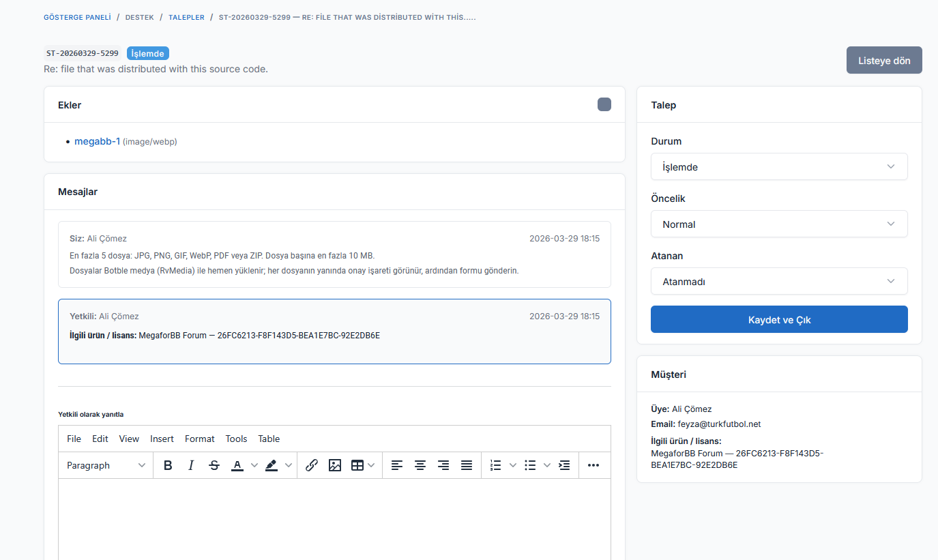Open the Paragraph block format dropdown
The width and height of the screenshot is (938, 560).
click(106, 465)
